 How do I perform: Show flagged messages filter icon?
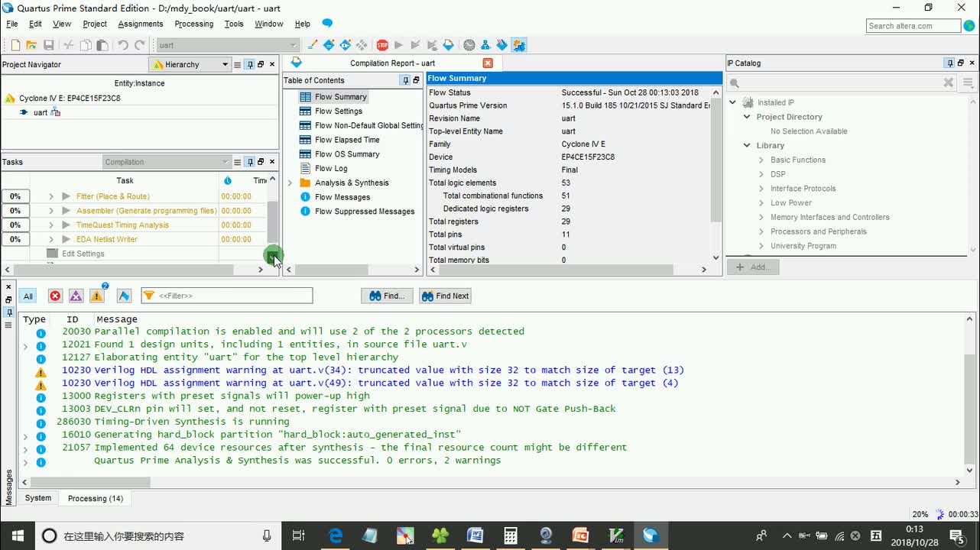(124, 296)
